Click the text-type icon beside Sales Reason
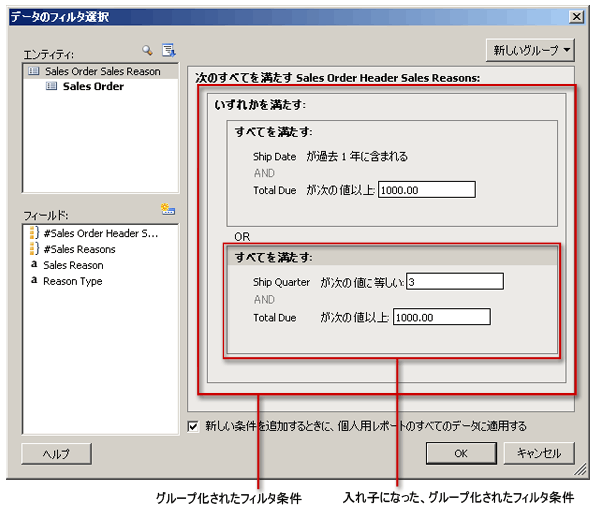596x514 pixels. click(x=34, y=264)
